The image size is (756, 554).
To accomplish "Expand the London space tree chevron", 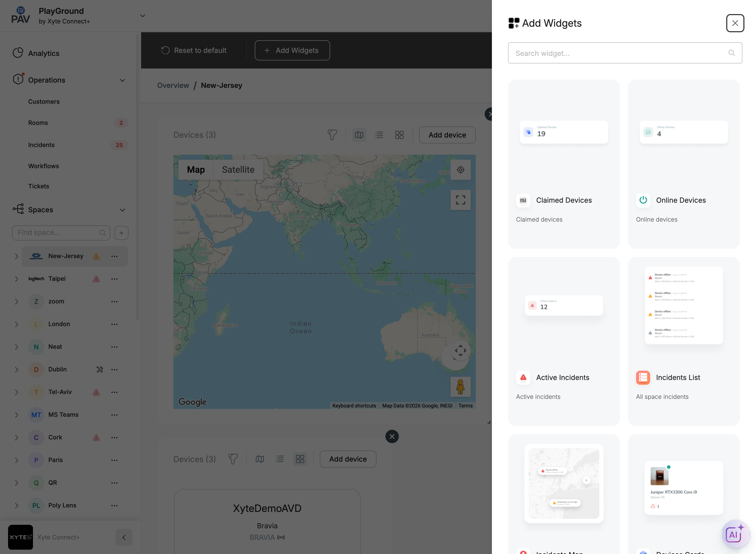I will point(16,324).
